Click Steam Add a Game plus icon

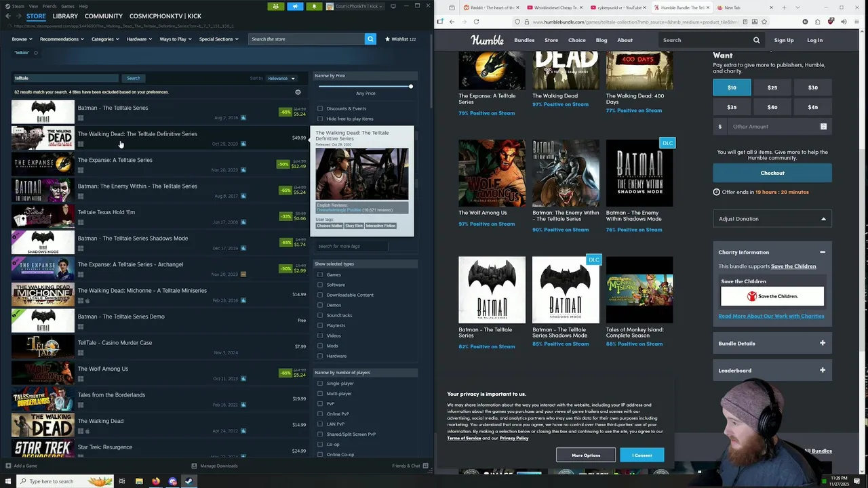click(8, 466)
